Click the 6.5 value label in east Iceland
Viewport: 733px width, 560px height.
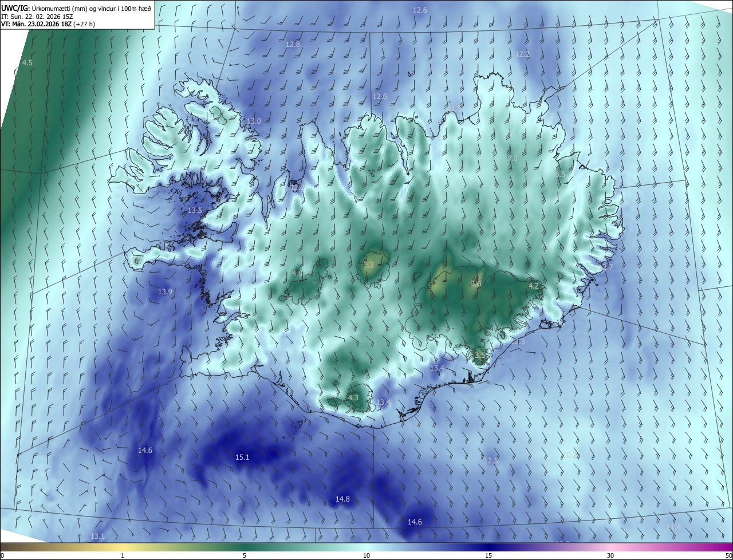click(560, 174)
